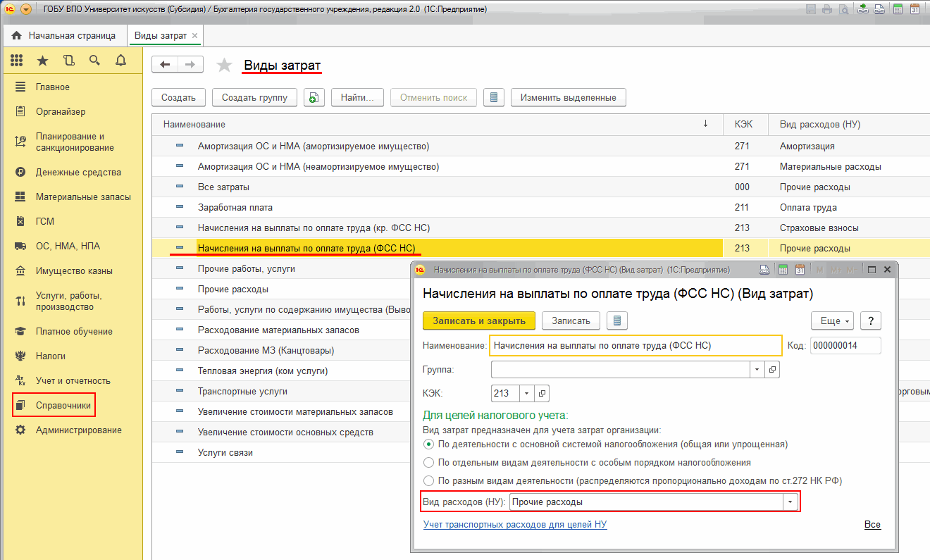Open the notifications bell
The height and width of the screenshot is (560, 930).
click(120, 61)
